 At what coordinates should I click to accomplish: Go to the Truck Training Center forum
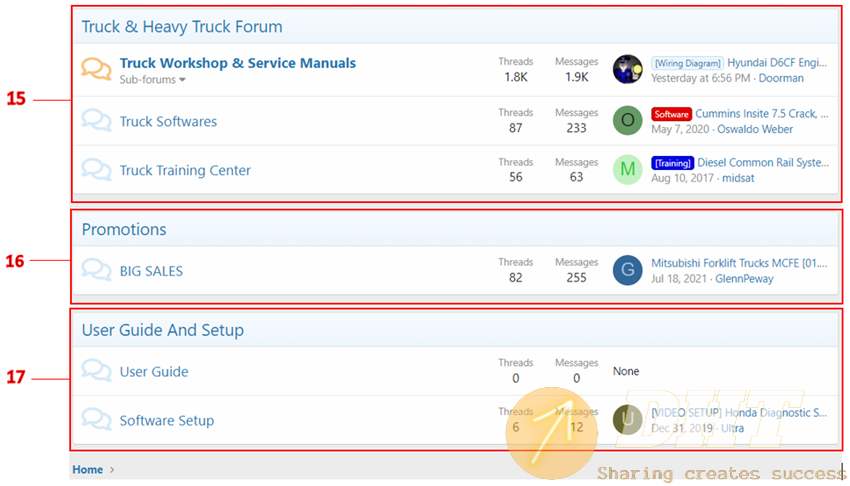tap(185, 171)
